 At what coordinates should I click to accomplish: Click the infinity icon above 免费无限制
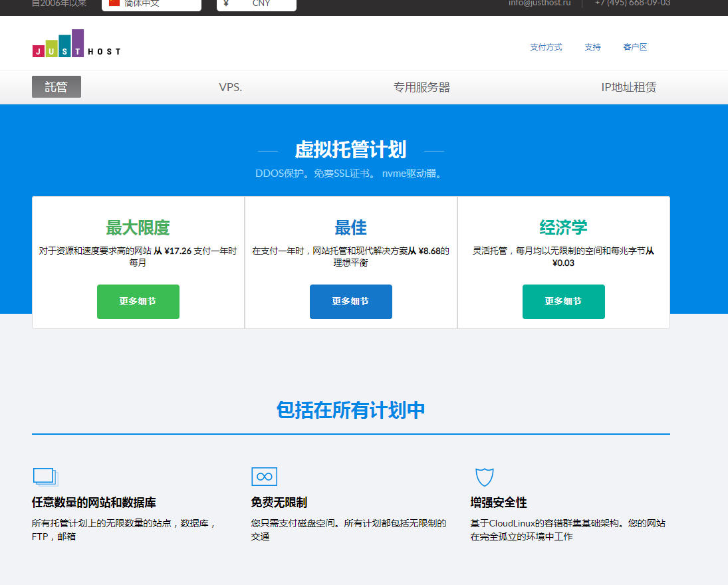[263, 476]
